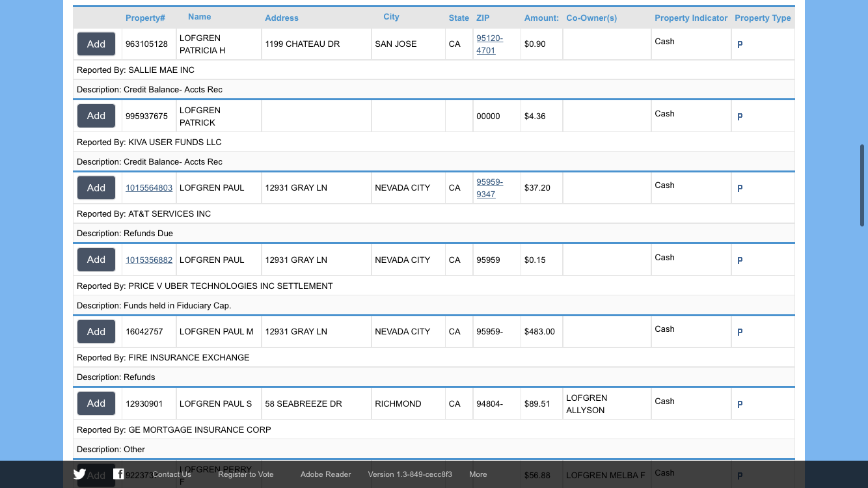Click property type P icon for LOFGREN PAUL M
868x488 pixels.
(740, 332)
